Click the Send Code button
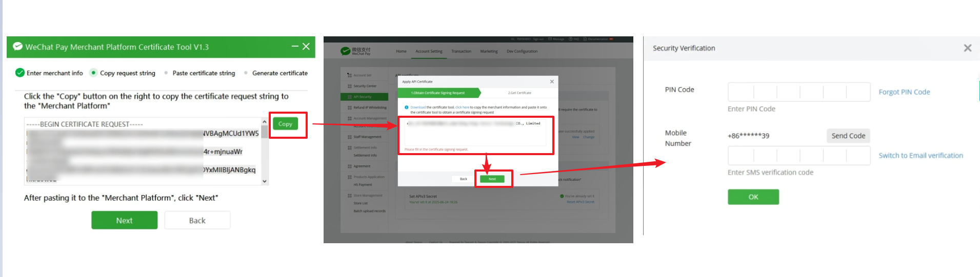The width and height of the screenshot is (980, 277). point(848,136)
